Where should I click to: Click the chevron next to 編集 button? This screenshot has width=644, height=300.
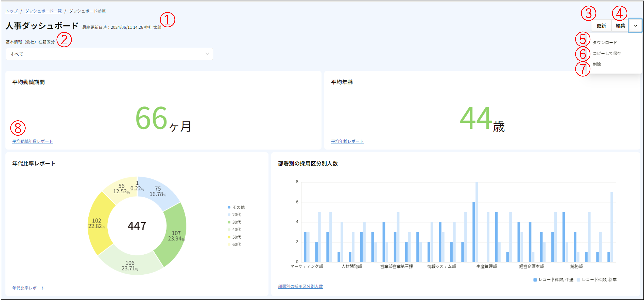[x=635, y=26]
